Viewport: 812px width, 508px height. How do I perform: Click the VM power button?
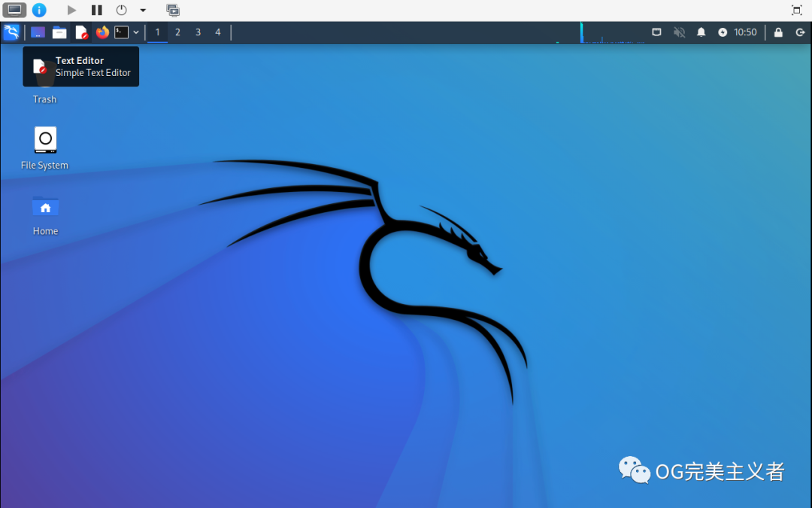click(x=121, y=10)
